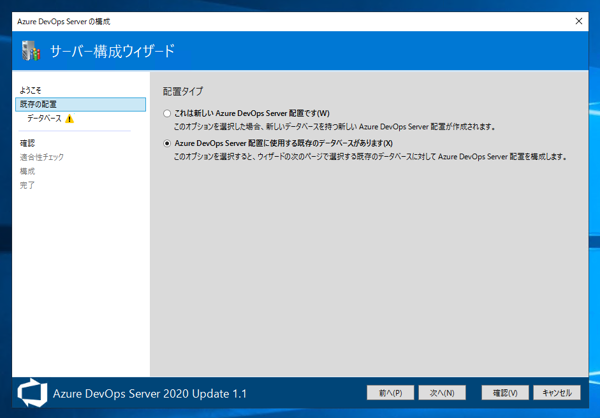This screenshot has width=600, height=418.
Task: Click the 構成 step in sidebar
Action: click(27, 171)
